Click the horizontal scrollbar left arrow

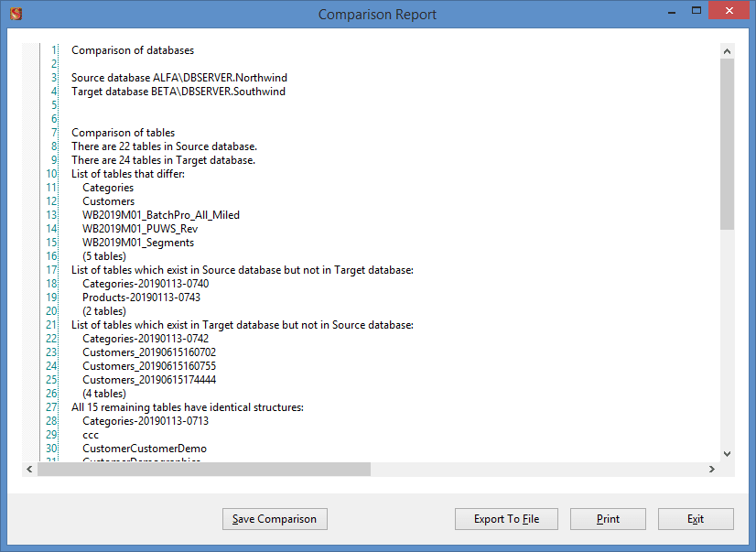(29, 470)
